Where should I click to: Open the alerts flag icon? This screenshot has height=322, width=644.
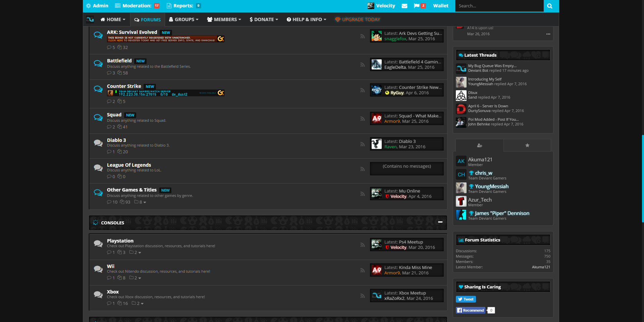coord(417,6)
